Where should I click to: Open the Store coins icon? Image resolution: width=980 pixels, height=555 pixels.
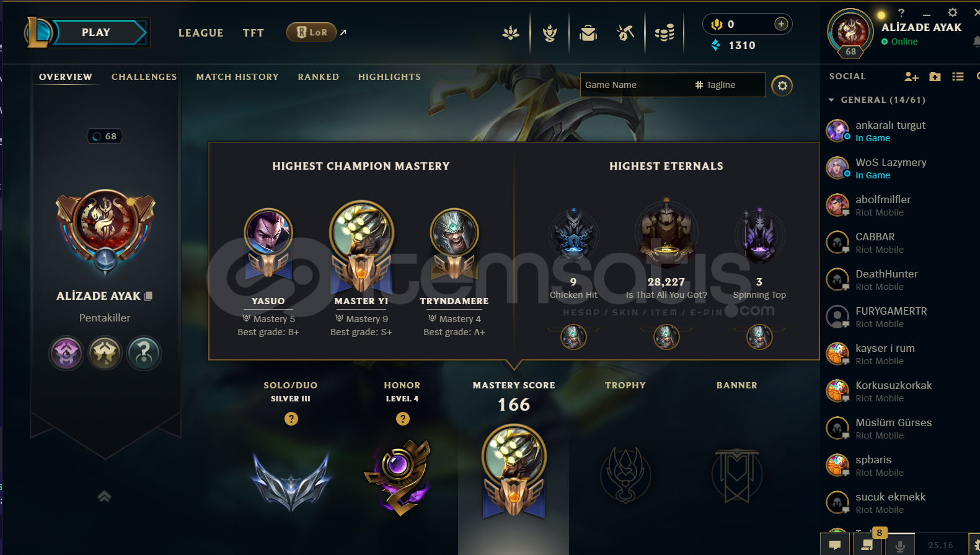[664, 33]
